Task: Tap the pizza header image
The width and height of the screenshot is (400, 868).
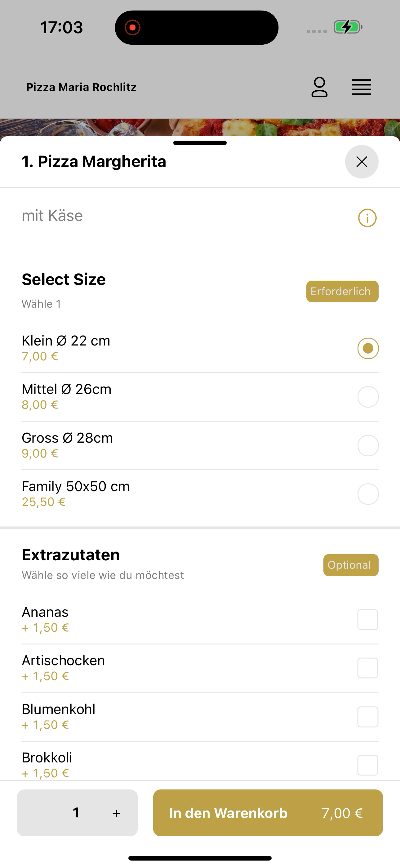Action: point(200,128)
